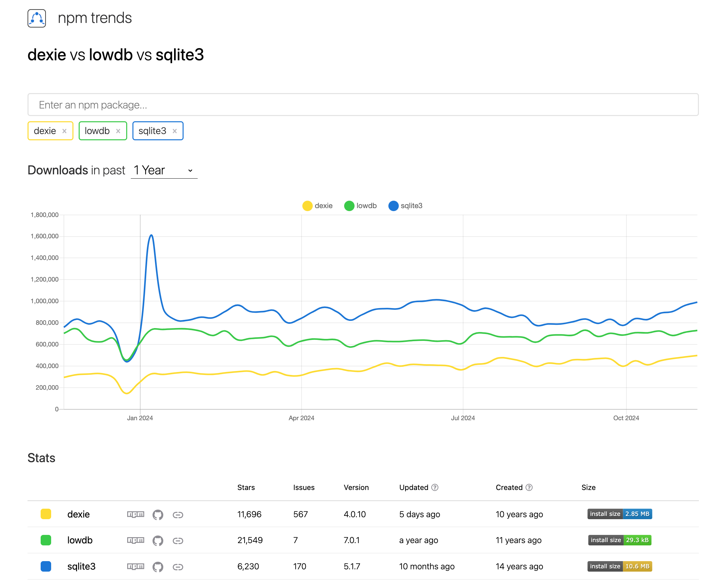This screenshot has height=588, width=712.
Task: Remove the lowdb package tag
Action: click(x=118, y=131)
